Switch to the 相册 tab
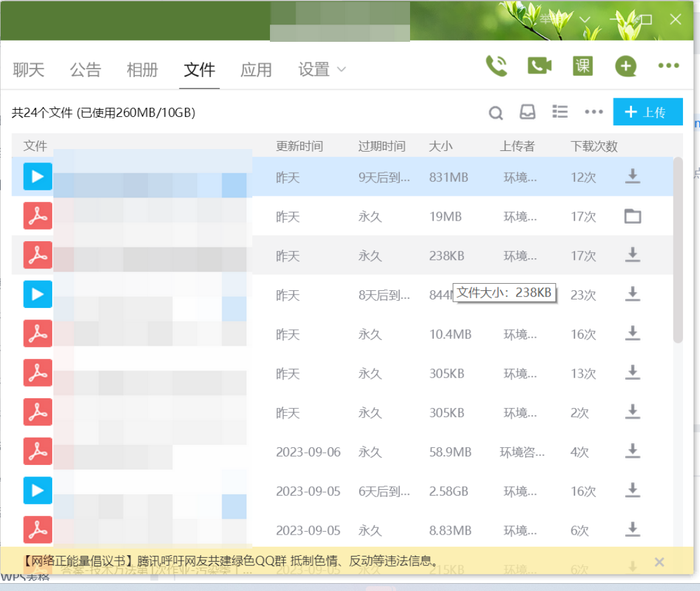The width and height of the screenshot is (700, 591). tap(142, 70)
